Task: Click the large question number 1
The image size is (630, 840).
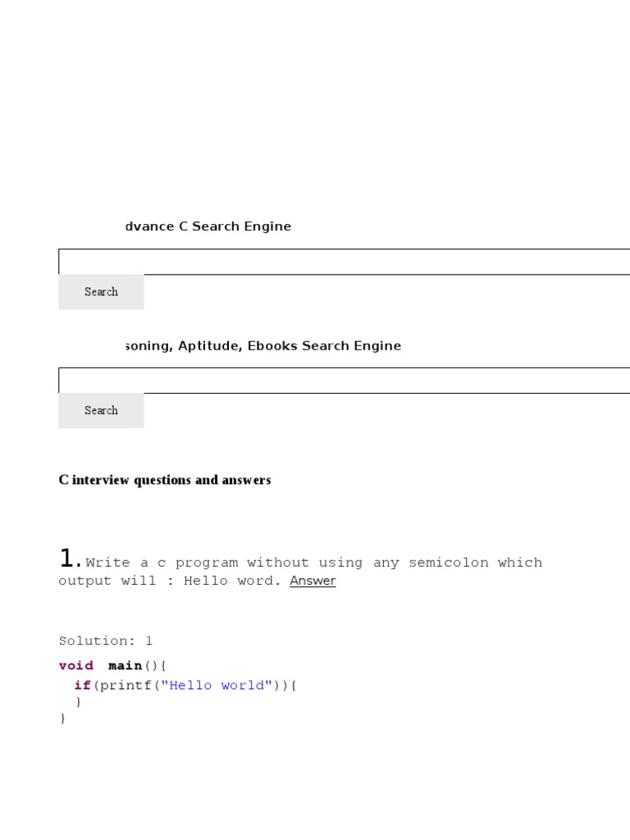Action: [68, 559]
